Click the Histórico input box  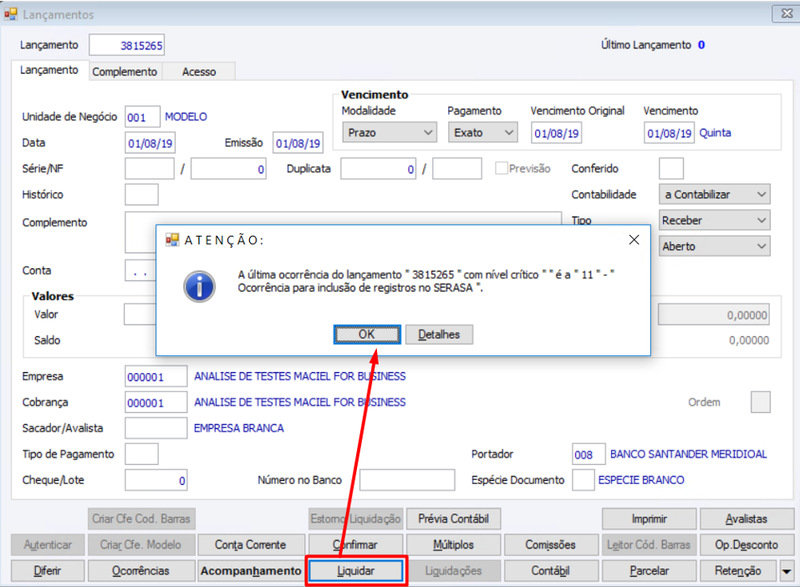point(141,195)
